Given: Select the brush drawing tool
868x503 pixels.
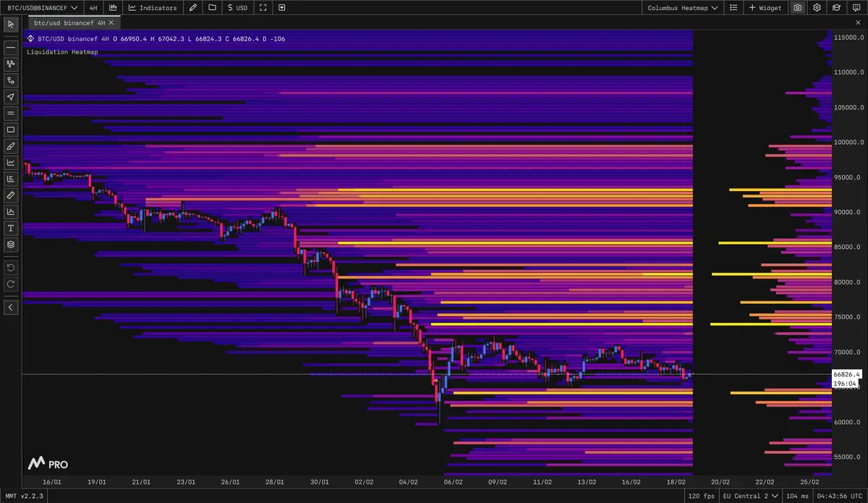Looking at the screenshot, I should point(11,145).
